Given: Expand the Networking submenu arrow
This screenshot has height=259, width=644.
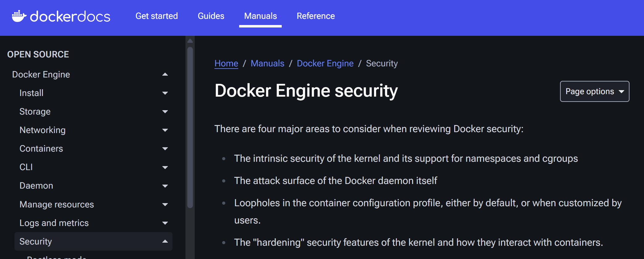Looking at the screenshot, I should tap(165, 130).
